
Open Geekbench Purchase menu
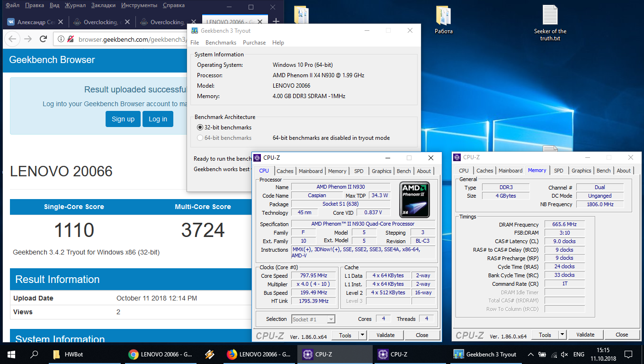point(254,43)
